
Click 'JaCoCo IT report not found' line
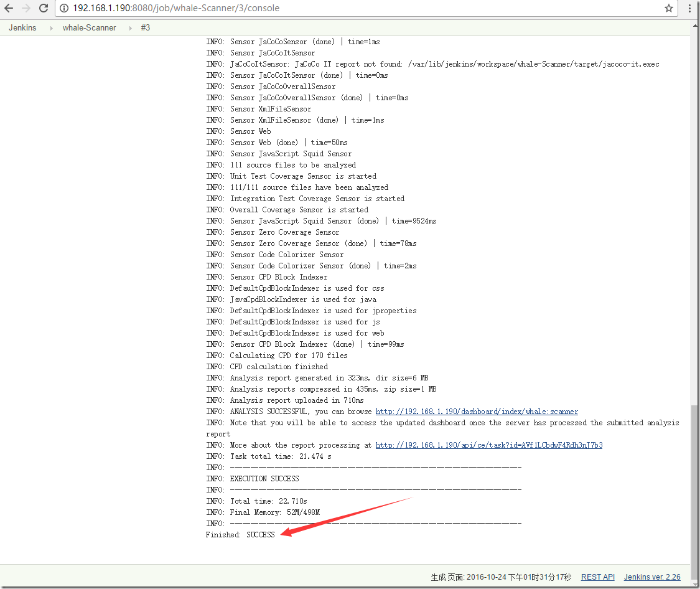point(432,64)
